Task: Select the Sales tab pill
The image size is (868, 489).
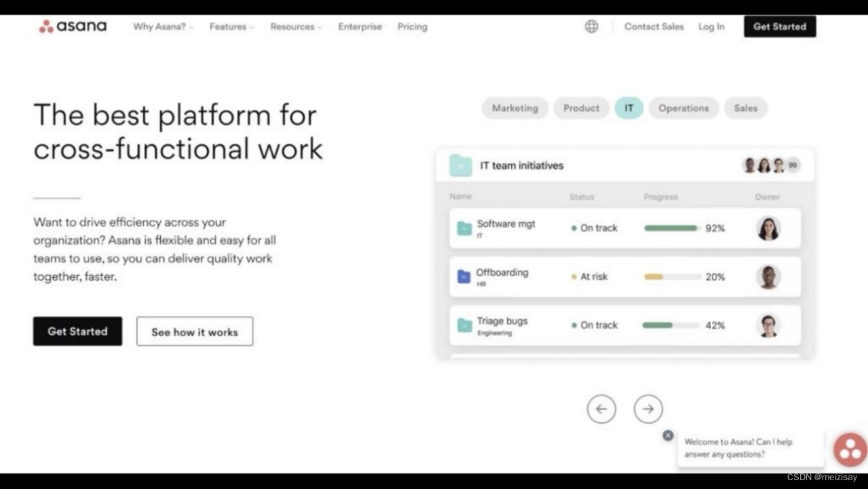Action: coord(746,108)
